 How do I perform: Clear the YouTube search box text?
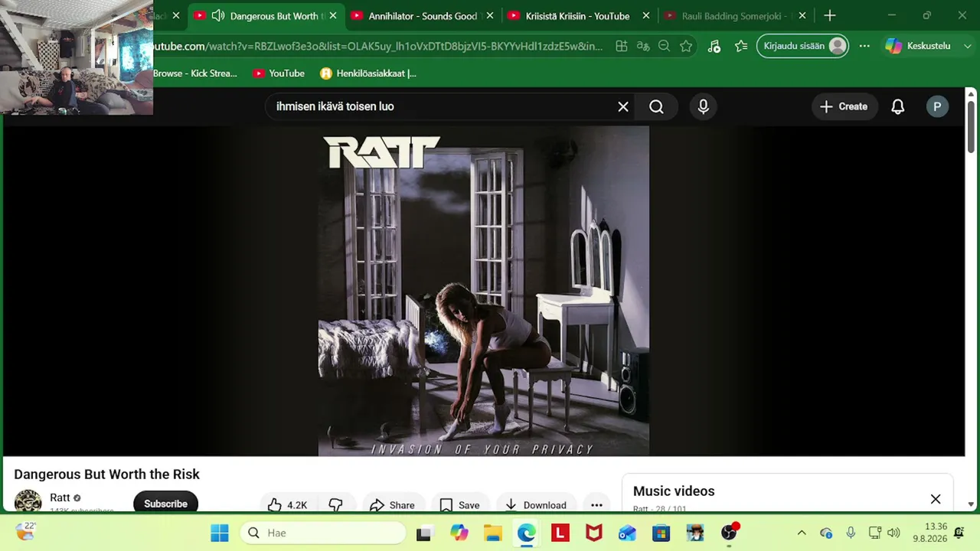[623, 107]
